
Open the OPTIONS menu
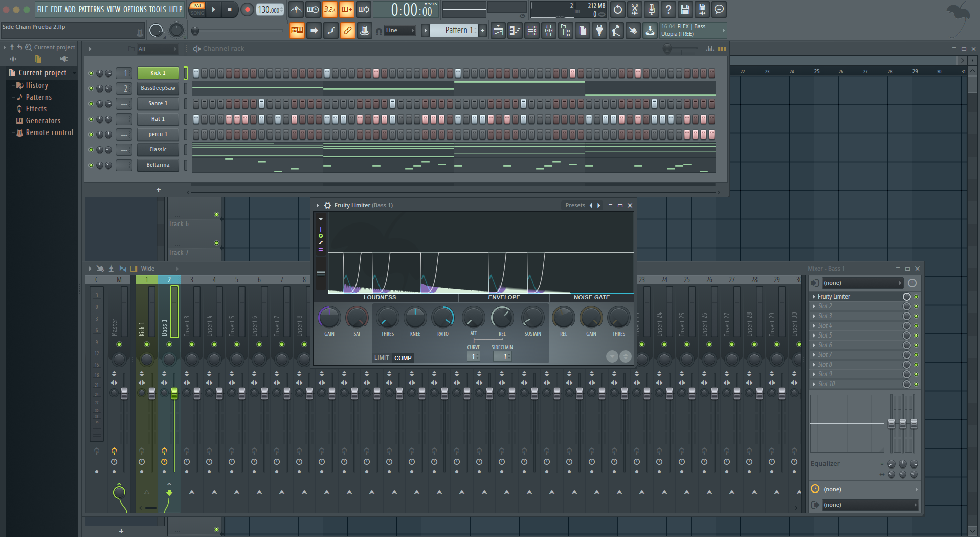(x=135, y=9)
